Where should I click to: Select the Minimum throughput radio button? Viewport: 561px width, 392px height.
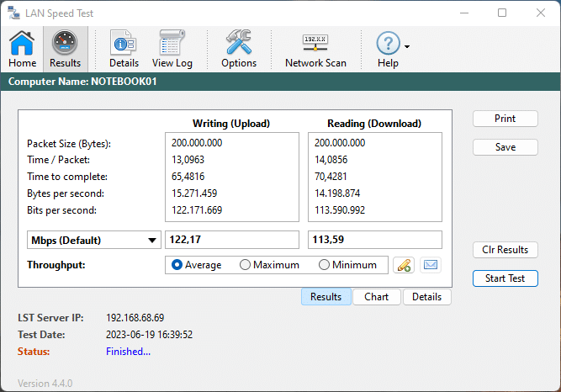324,265
